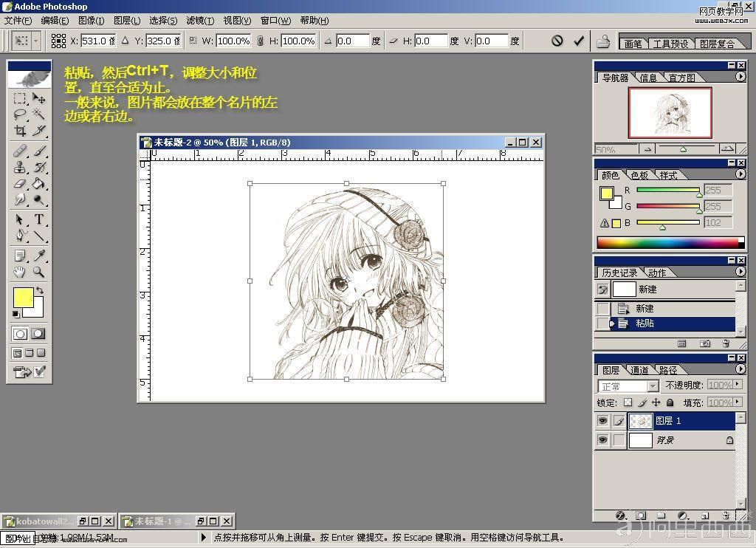The height and width of the screenshot is (548, 756).
Task: Open the blend mode dropdown showing 正常
Action: (628, 386)
